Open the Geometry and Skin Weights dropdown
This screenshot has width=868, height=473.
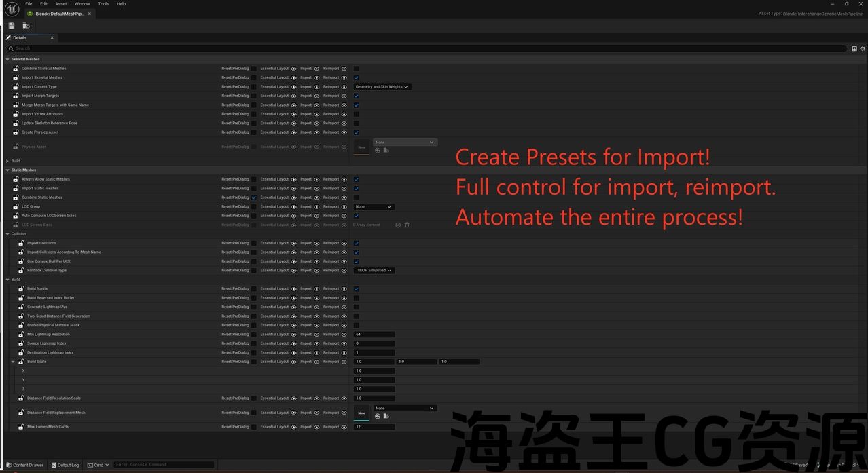point(382,87)
